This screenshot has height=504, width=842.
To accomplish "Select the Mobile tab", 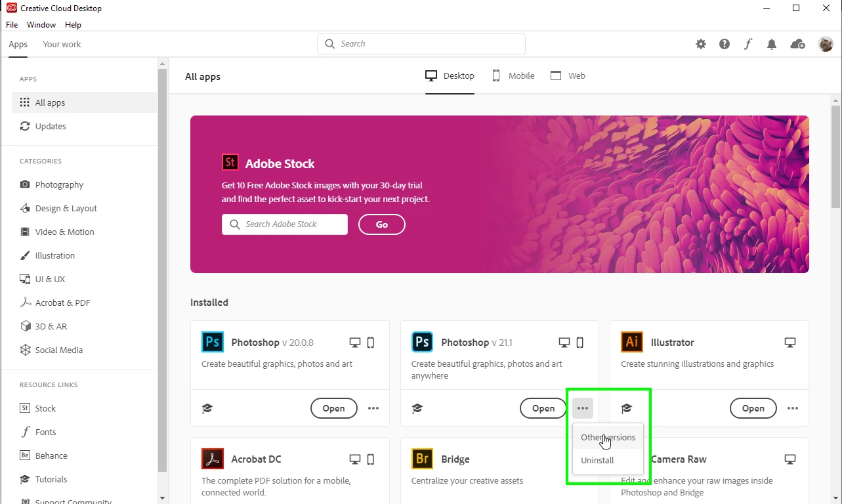I will (x=513, y=76).
